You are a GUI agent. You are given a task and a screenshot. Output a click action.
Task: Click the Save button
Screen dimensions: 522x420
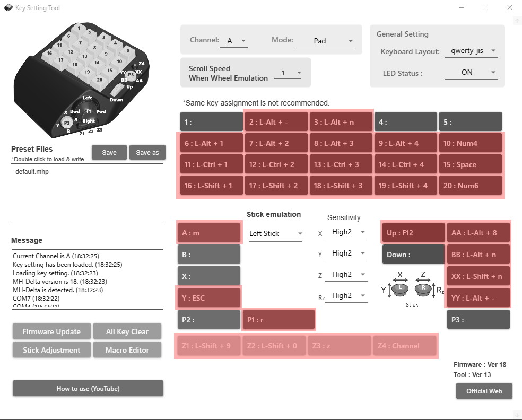tap(109, 152)
